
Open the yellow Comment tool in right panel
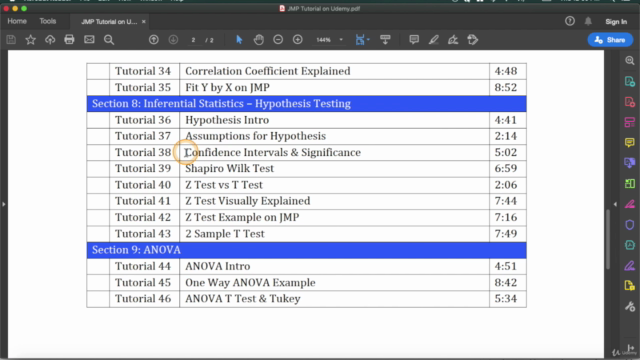pyautogui.click(x=630, y=142)
